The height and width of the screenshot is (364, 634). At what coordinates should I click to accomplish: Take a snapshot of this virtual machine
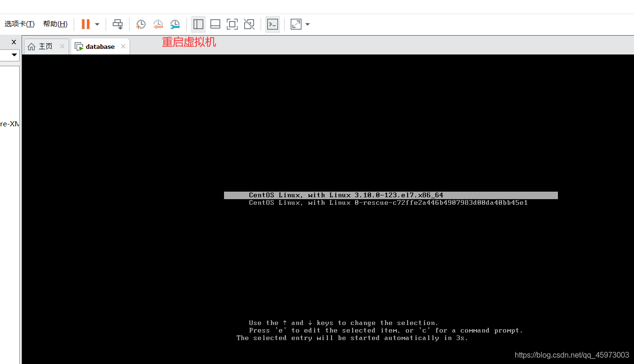[141, 24]
